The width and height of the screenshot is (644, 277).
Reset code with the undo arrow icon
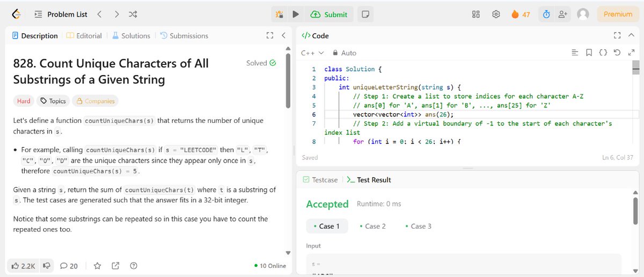click(617, 53)
